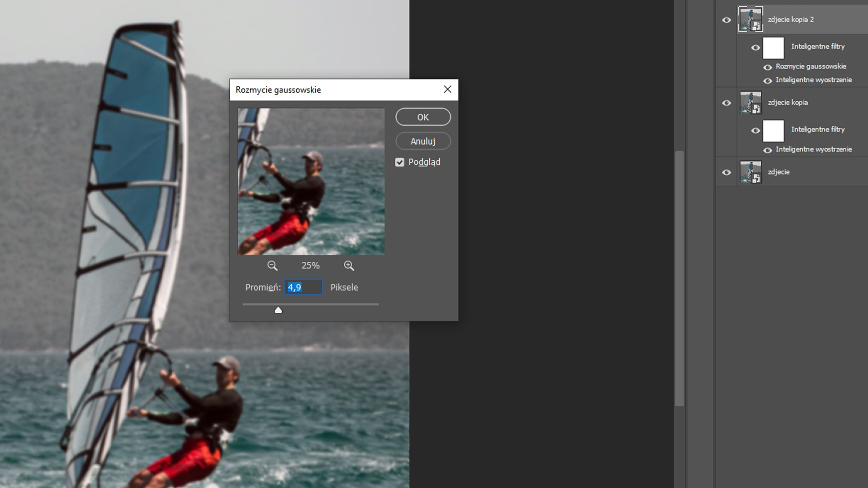Click the blur preview thumbnail in dialog
This screenshot has width=868, height=488.
(x=311, y=181)
